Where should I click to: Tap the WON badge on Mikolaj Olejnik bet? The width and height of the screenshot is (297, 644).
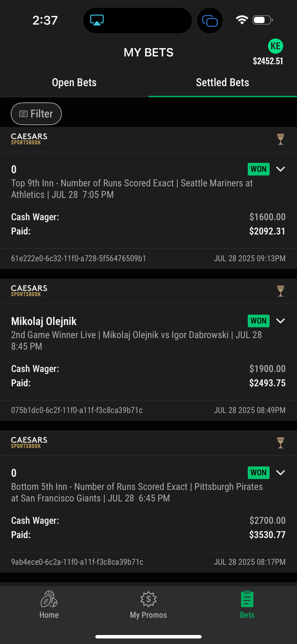[x=259, y=321]
